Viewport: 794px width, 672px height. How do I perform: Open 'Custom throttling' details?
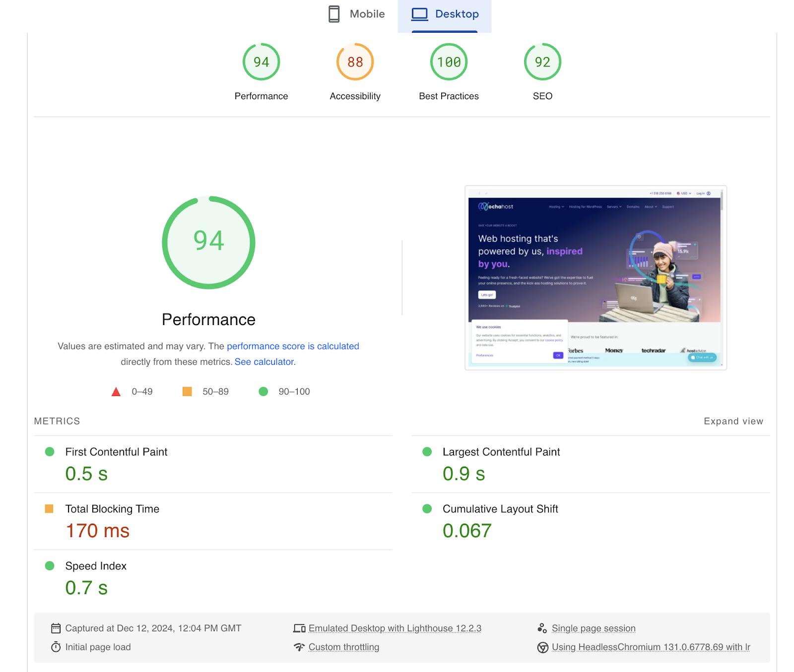coord(344,647)
